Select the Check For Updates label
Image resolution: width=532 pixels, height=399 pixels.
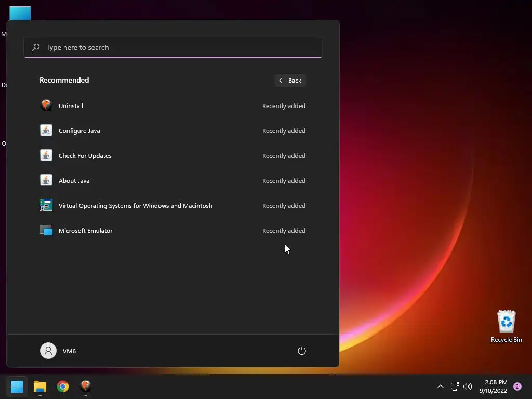click(x=85, y=156)
